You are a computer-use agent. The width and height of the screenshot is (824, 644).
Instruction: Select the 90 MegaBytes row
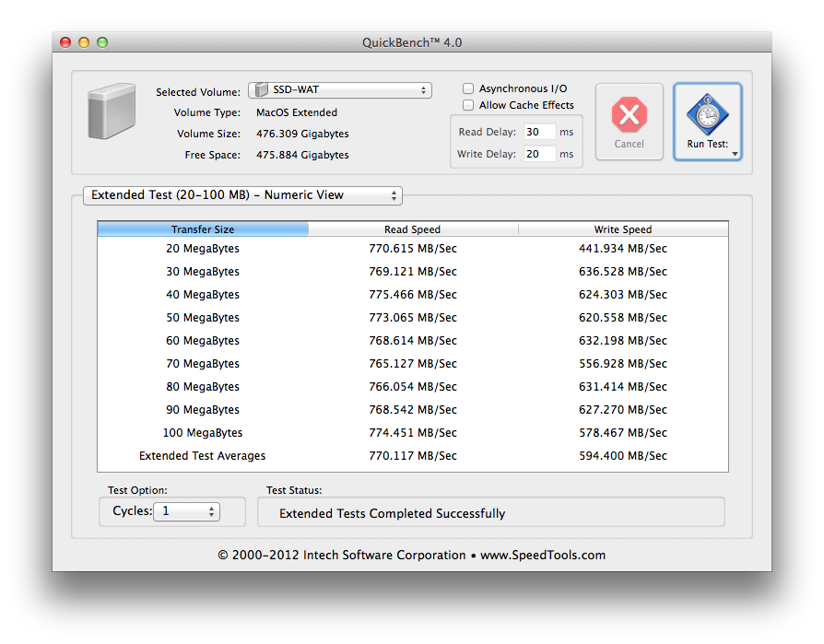(x=413, y=410)
